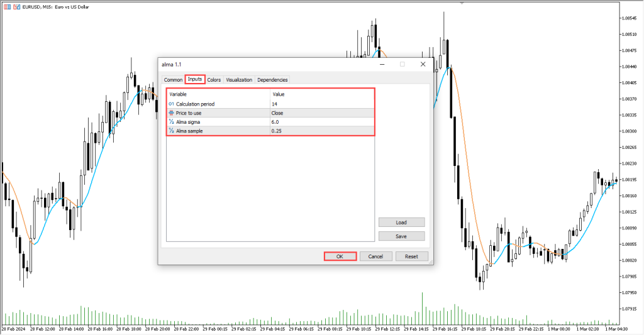Click the EURUSD, M15 chart title text
The width and height of the screenshot is (644, 335).
[55, 7]
